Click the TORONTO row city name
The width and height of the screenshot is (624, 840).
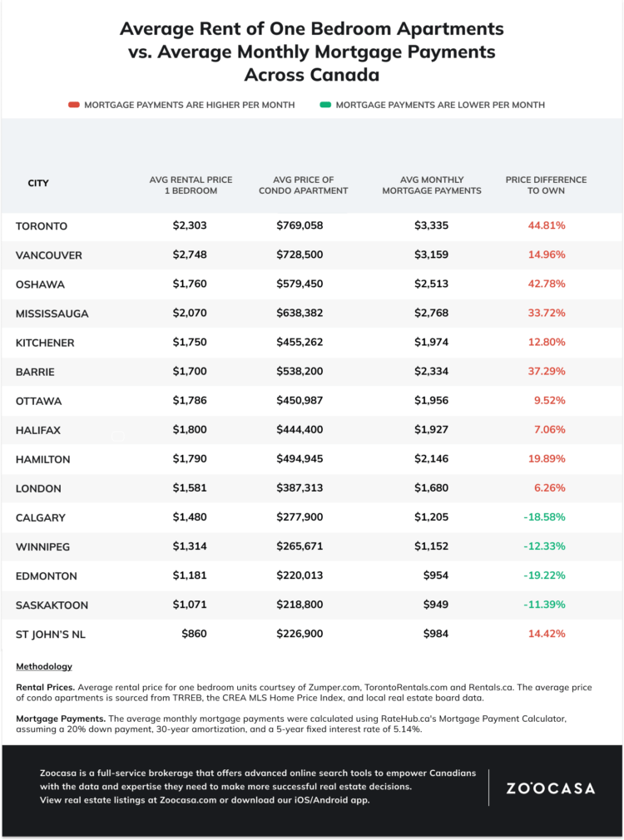[x=42, y=226]
